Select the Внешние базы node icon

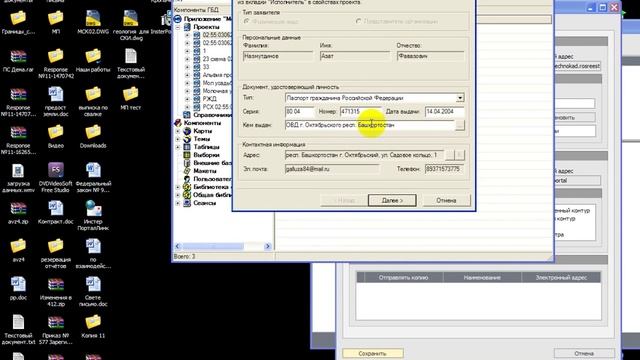pyautogui.click(x=187, y=163)
